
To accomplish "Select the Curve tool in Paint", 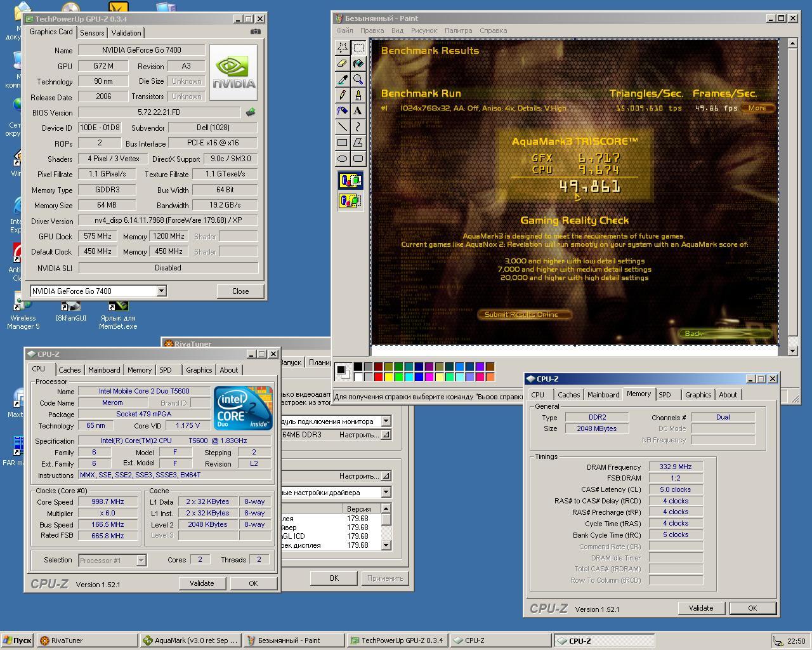I will tap(358, 127).
